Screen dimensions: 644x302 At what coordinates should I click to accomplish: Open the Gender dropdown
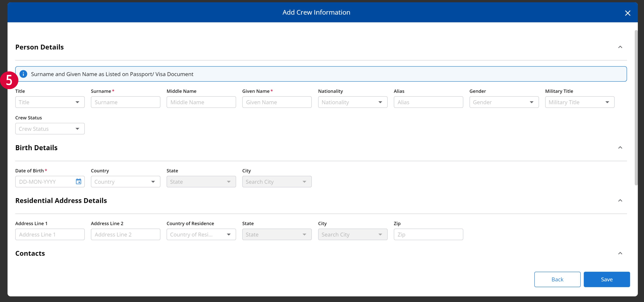[504, 102]
